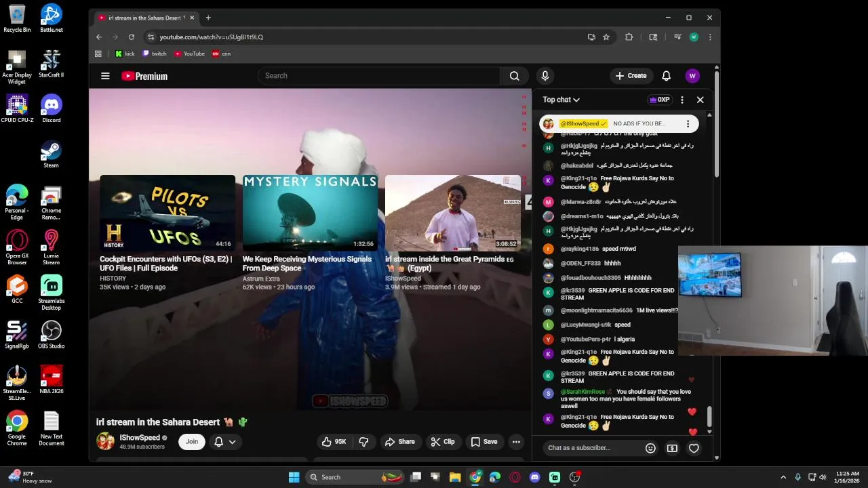Click the Create button
868x488 pixels.
point(631,76)
